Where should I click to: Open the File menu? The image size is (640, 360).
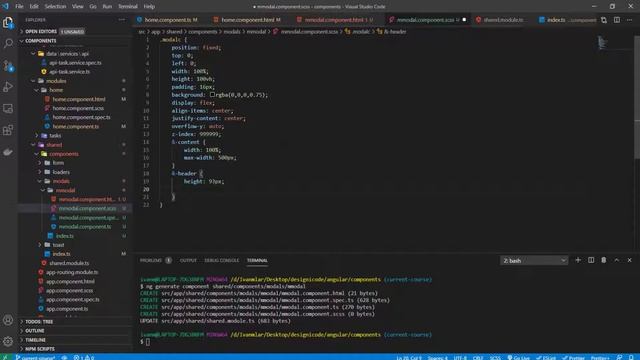click(x=19, y=7)
